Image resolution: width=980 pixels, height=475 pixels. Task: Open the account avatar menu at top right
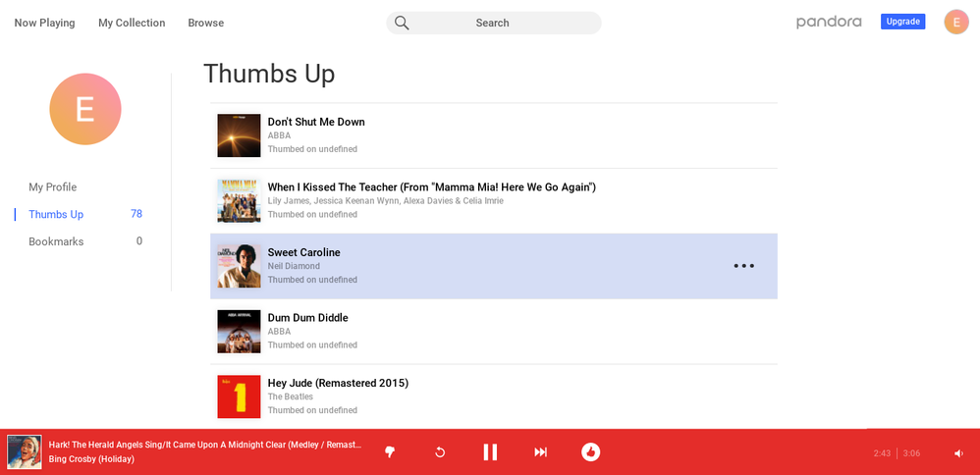955,23
